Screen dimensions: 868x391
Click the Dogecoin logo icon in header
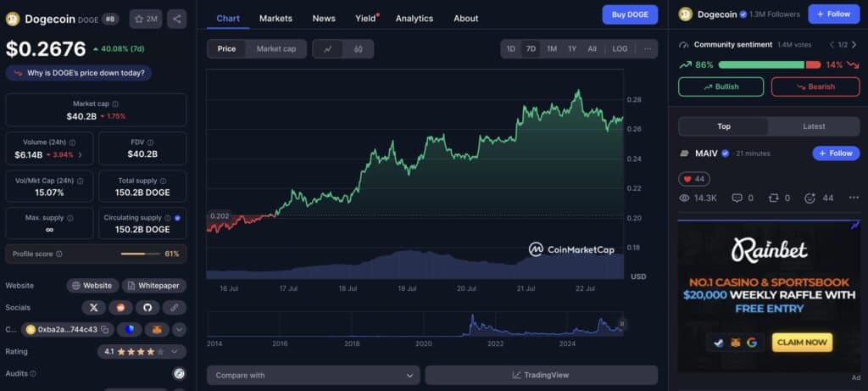[12, 19]
